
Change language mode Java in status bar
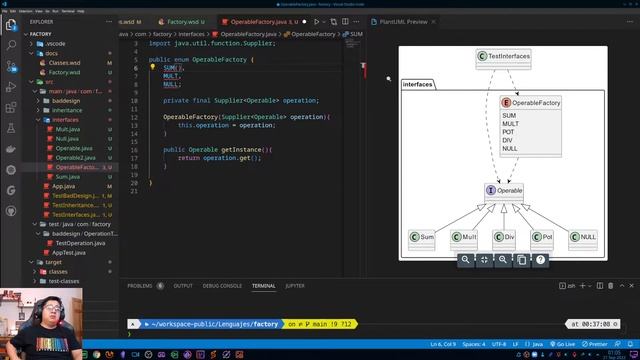tap(537, 344)
